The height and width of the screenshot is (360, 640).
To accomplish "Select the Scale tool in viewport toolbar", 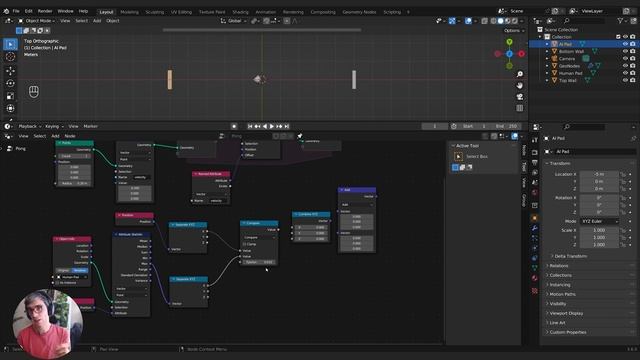I will tap(11, 96).
